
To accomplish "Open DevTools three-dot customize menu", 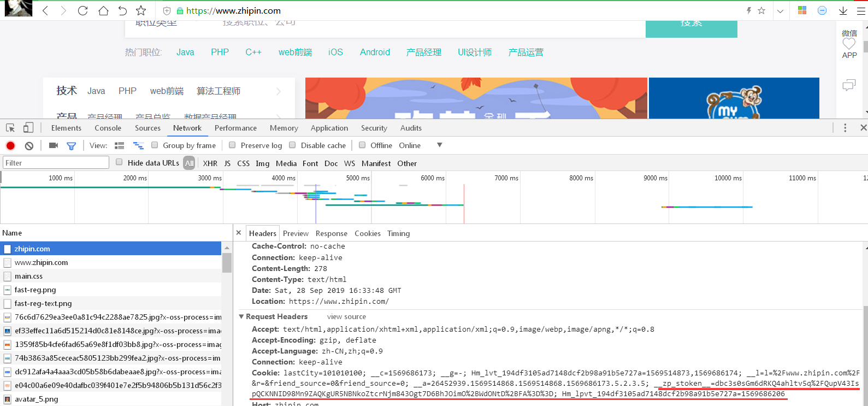I will pyautogui.click(x=845, y=128).
